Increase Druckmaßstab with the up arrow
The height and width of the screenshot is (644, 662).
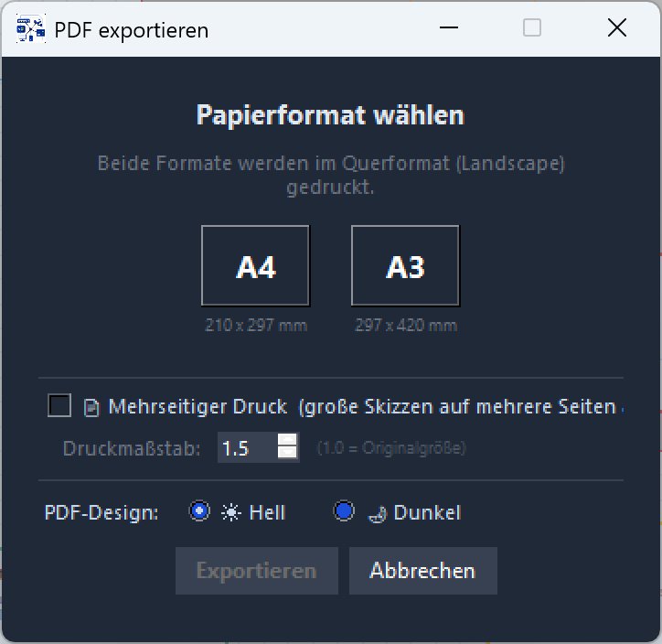(287, 440)
